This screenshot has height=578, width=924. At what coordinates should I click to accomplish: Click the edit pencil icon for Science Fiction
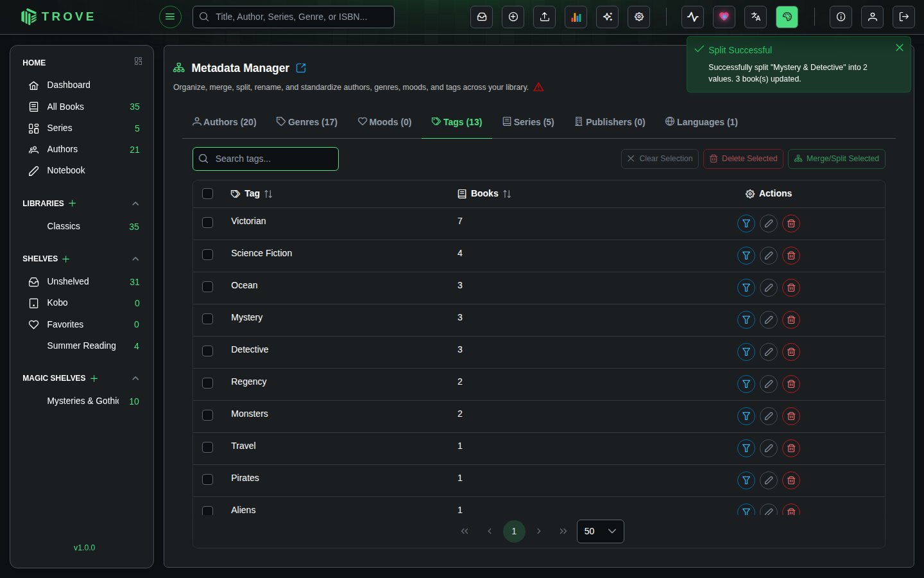769,256
